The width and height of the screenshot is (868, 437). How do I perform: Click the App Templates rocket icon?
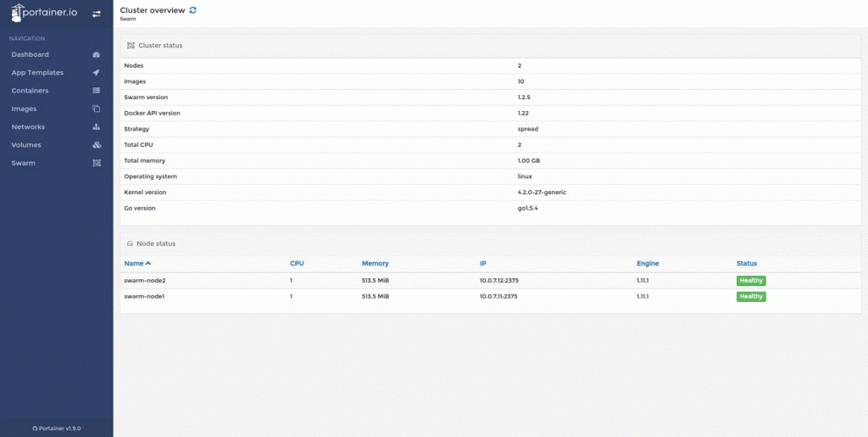96,73
